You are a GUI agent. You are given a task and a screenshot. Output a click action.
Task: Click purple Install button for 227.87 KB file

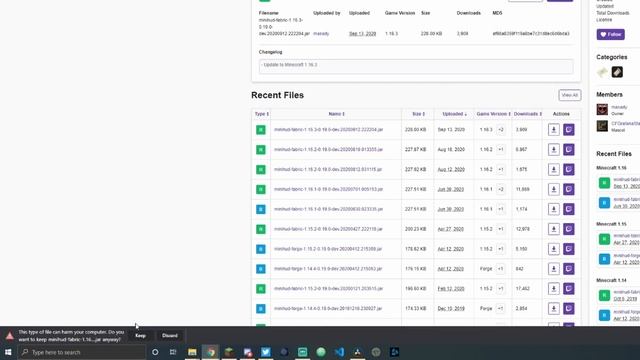[x=569, y=150]
